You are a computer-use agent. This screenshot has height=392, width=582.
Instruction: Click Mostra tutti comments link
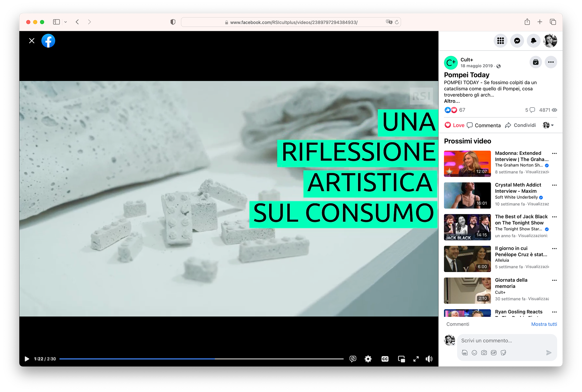point(544,324)
